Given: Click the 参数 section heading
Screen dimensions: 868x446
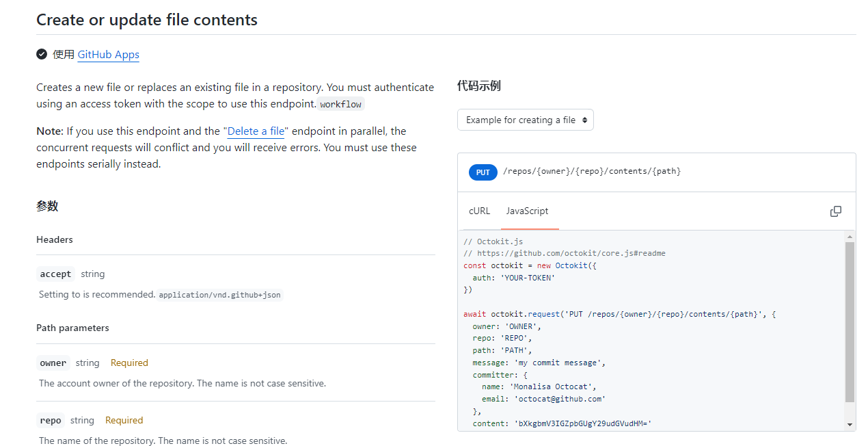Looking at the screenshot, I should click(47, 206).
